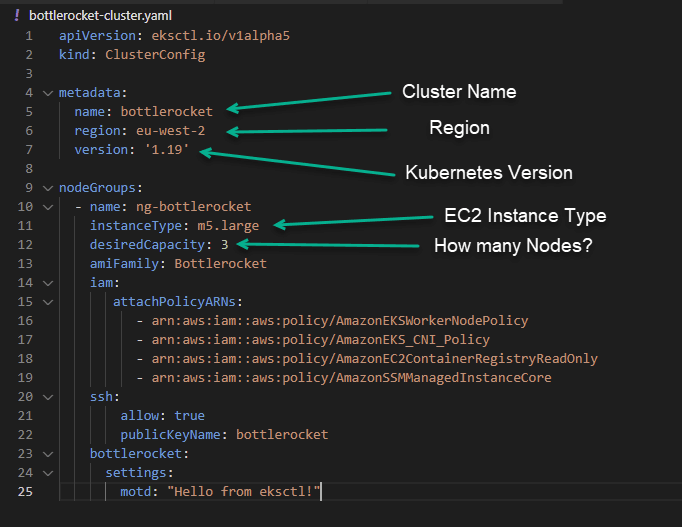Click the '1.19' version value
The height and width of the screenshot is (527, 682).
(167, 150)
